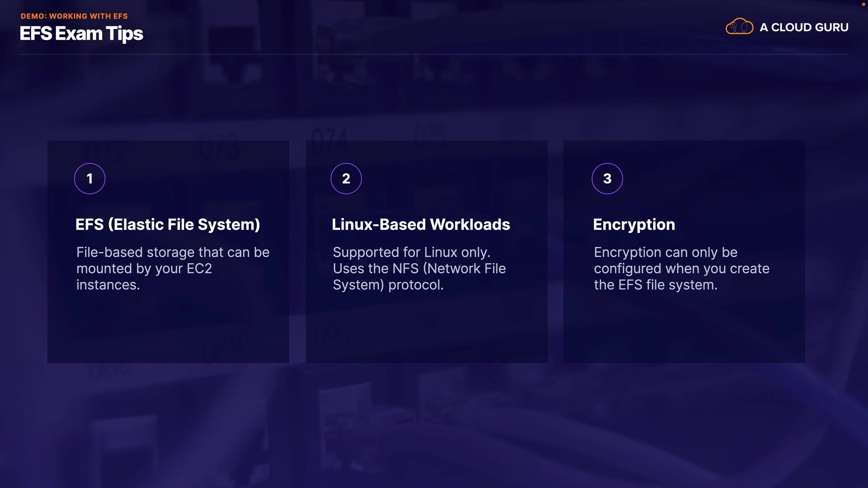
Task: Click the A CLOUD GURU brand text
Action: 804,28
